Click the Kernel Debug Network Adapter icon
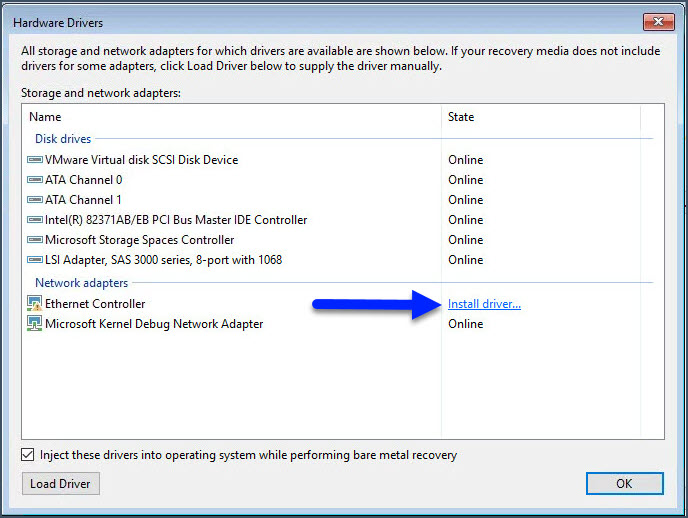Image resolution: width=688 pixels, height=518 pixels. [35, 324]
